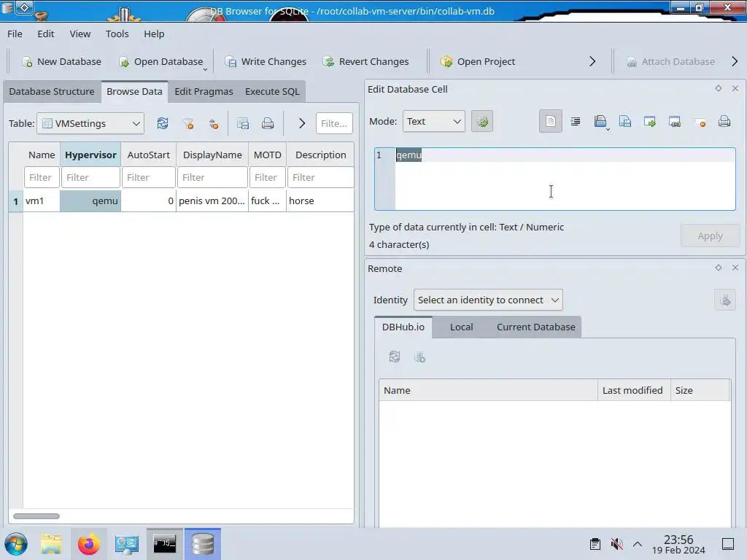Click the Filter box under DisplayName column
This screenshot has height=560, width=747.
click(x=212, y=177)
